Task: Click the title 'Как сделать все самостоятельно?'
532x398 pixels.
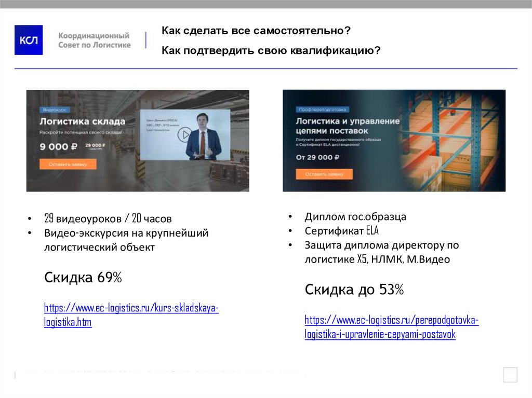Action: [x=256, y=31]
